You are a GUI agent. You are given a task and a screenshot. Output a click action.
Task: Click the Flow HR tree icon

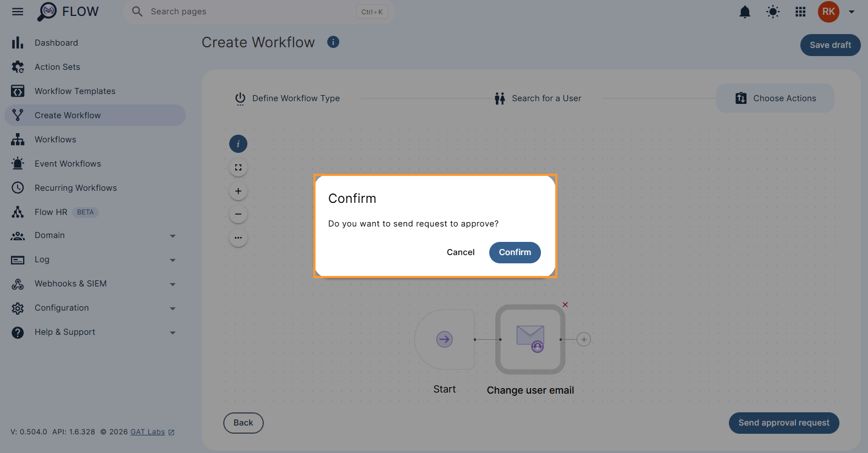18,212
